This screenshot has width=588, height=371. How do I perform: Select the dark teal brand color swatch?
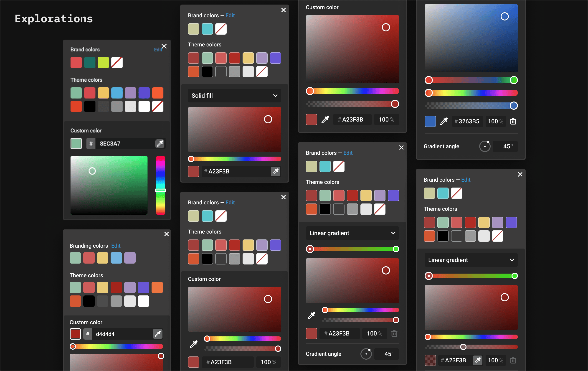90,63
